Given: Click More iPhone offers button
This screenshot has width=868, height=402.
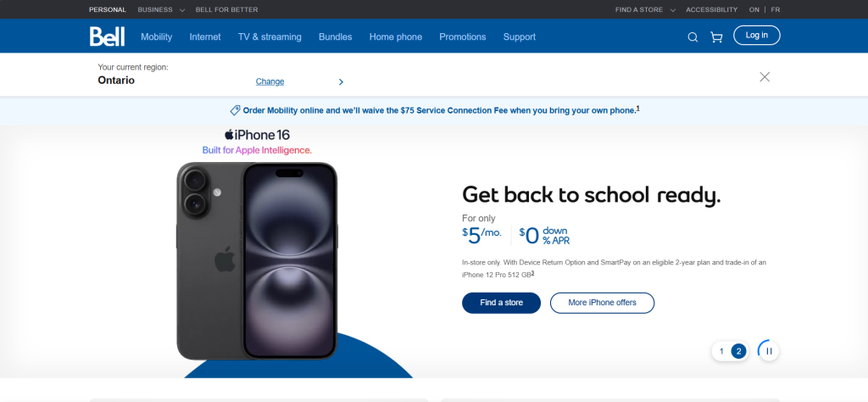Looking at the screenshot, I should tap(603, 303).
